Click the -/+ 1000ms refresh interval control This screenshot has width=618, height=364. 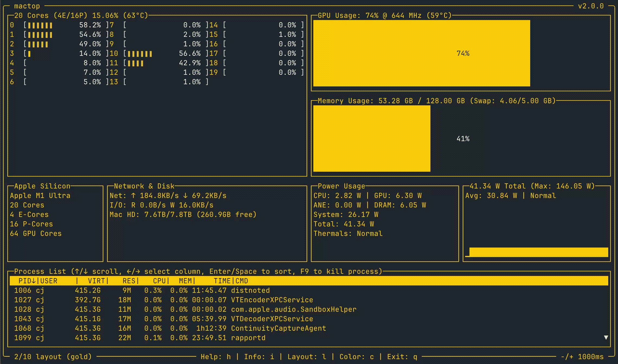point(582,357)
